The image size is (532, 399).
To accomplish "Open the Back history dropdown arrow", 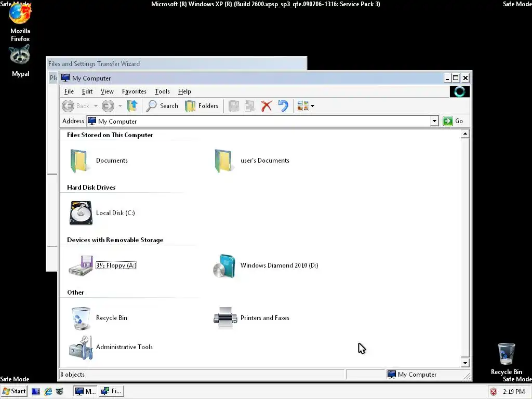I will [x=96, y=106].
